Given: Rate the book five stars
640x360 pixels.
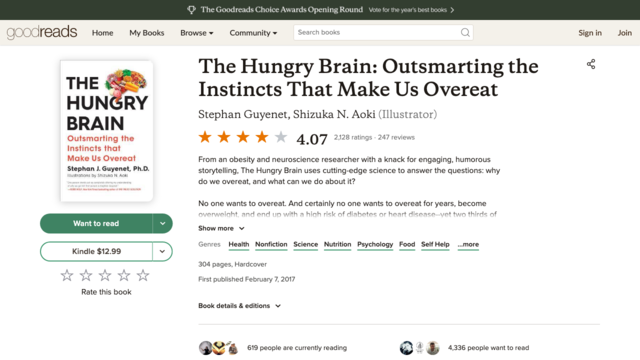Looking at the screenshot, I should [x=143, y=276].
